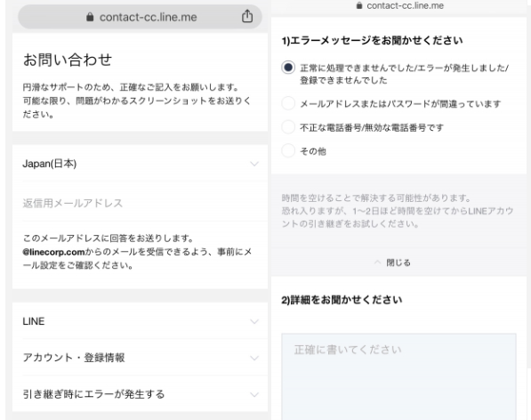Click the 時間を空けることで解決する hint text
This screenshot has height=420, width=531.
point(398,211)
